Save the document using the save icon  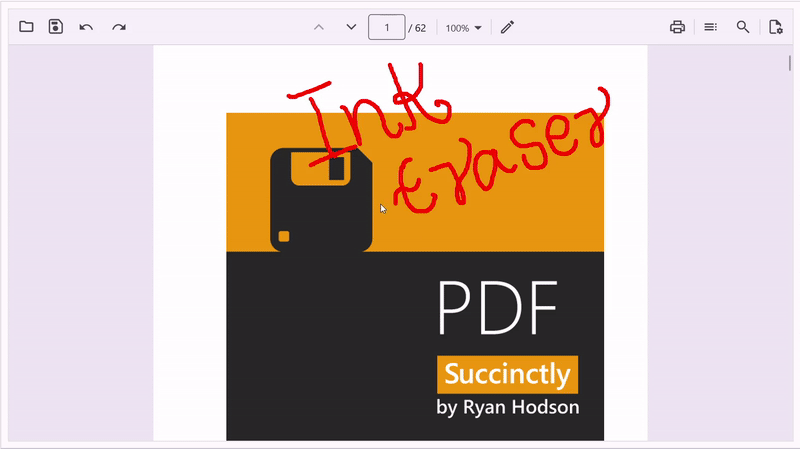click(x=56, y=27)
